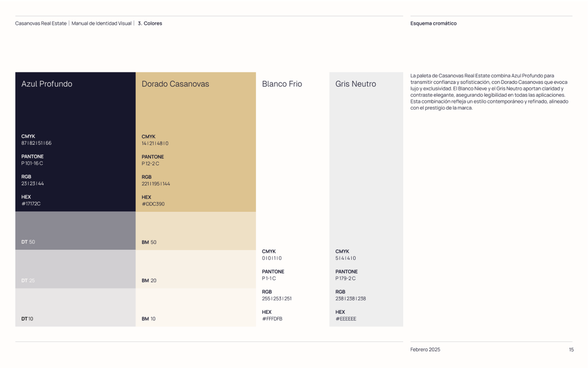Viewport: 588px width, 368px height.
Task: Click Casanovas Real Estate header text
Action: 41,23
